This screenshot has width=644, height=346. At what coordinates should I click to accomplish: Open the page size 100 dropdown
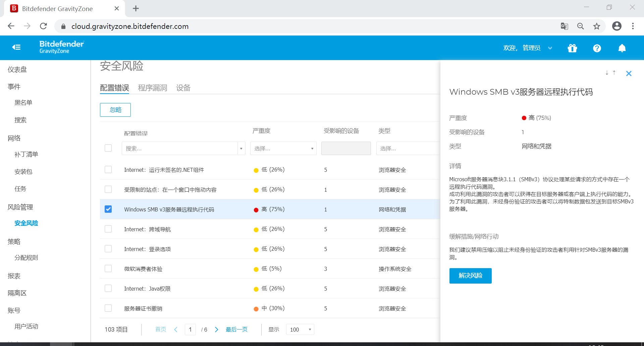[300, 330]
